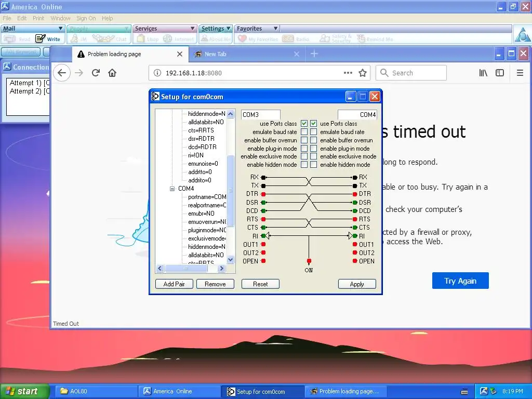Open the Firefox home page
This screenshot has width=532, height=399.
(112, 73)
